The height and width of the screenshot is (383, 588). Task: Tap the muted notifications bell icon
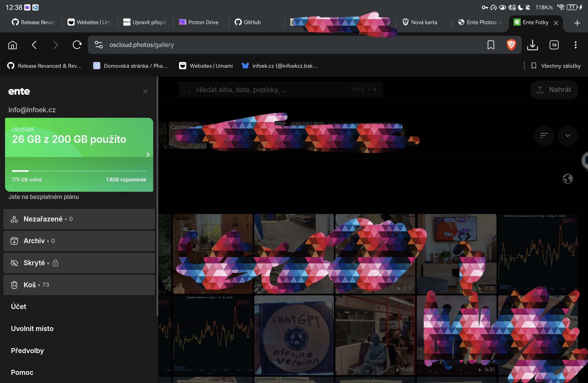pyautogui.click(x=527, y=7)
